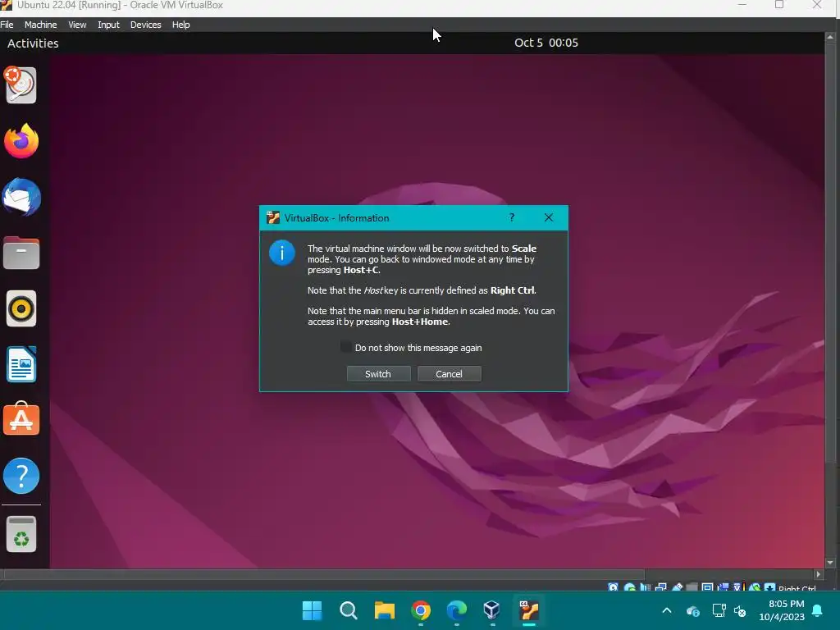Click the running Ubuntu VM taskbar icon
The height and width of the screenshot is (630, 840).
pyautogui.click(x=529, y=609)
